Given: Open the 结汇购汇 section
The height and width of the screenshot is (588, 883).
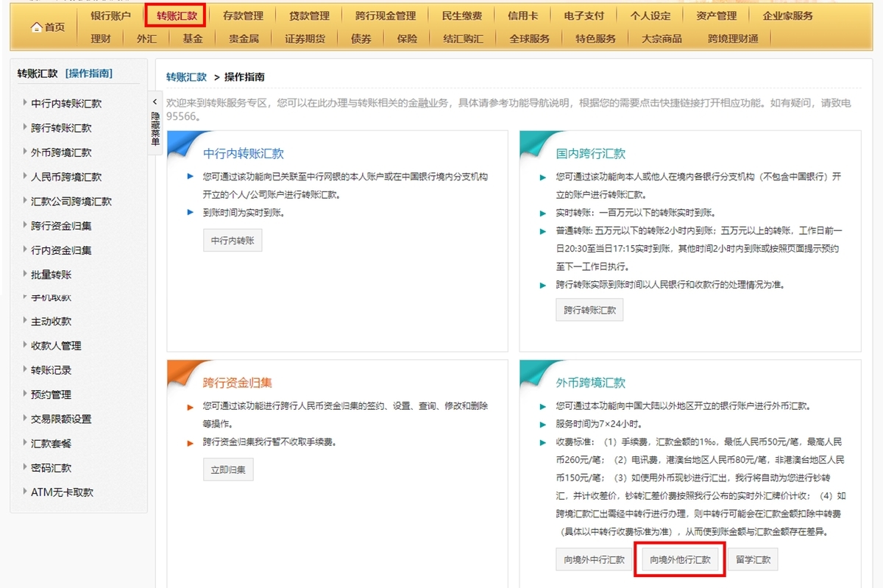Looking at the screenshot, I should [461, 38].
